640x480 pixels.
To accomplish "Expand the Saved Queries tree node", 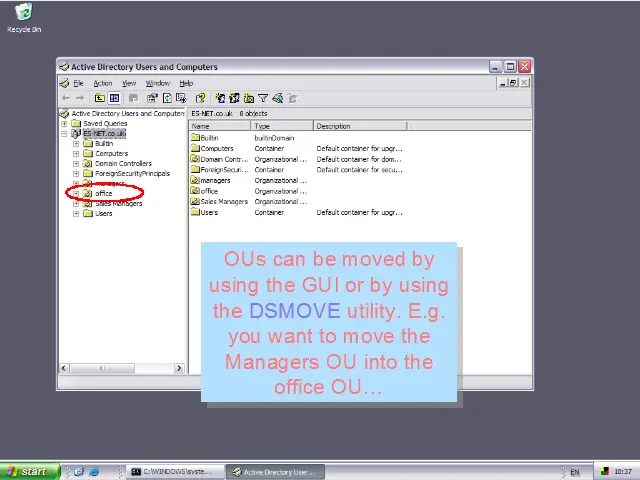I will point(65,124).
